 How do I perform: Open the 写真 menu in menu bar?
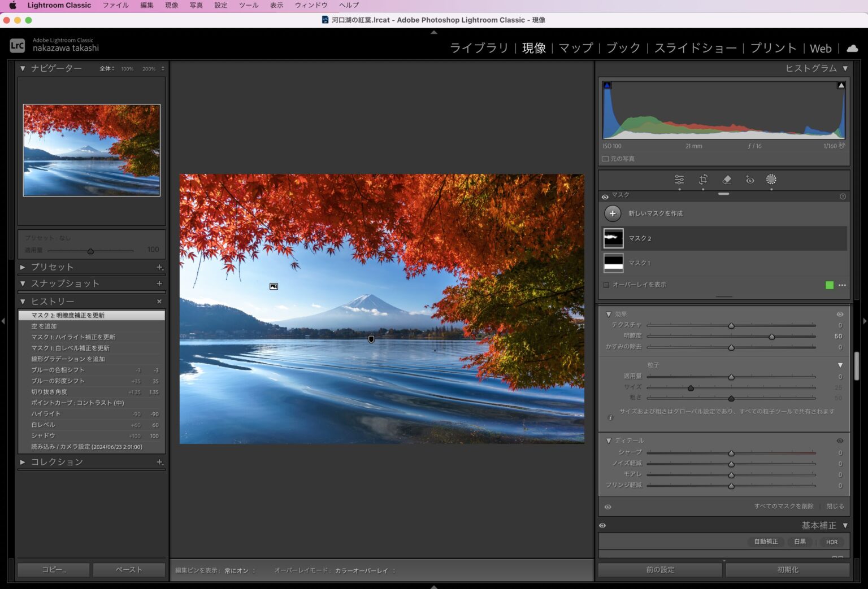196,5
